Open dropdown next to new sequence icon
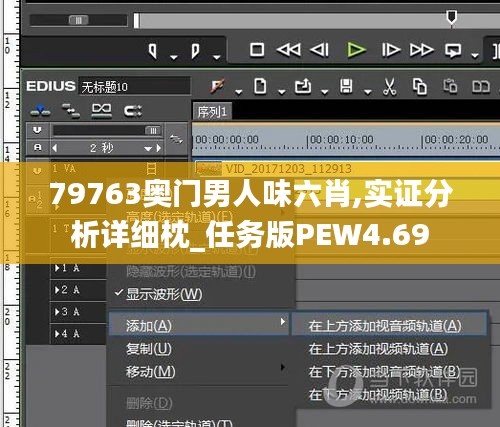Image resolution: width=500 pixels, height=427 pixels. coord(239,92)
